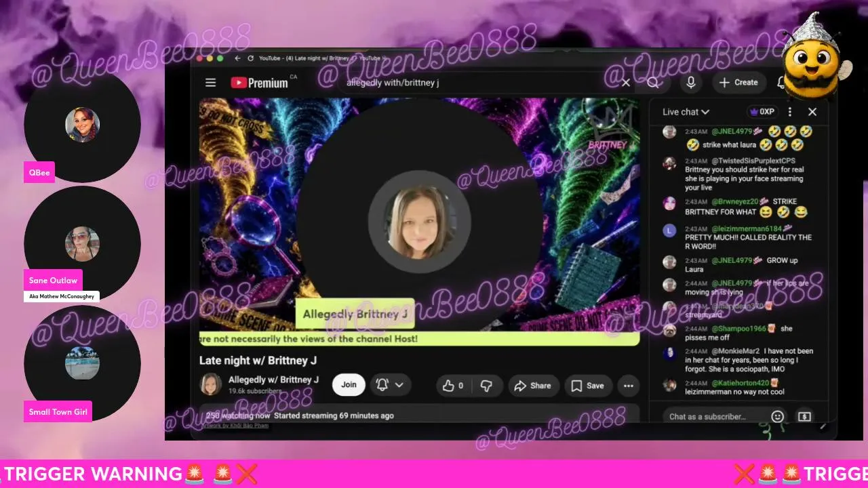Screen dimensions: 868x488
Task: Click the host profile picture in the video
Action: coord(419,222)
